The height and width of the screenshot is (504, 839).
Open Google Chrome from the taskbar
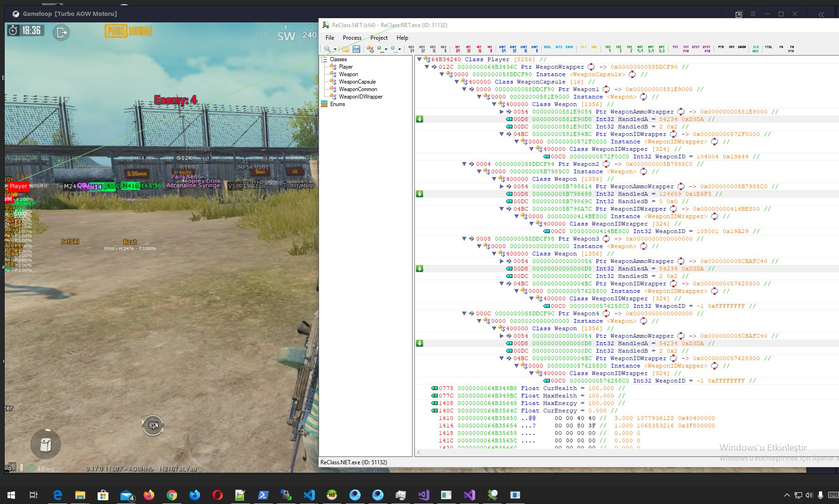point(172,495)
